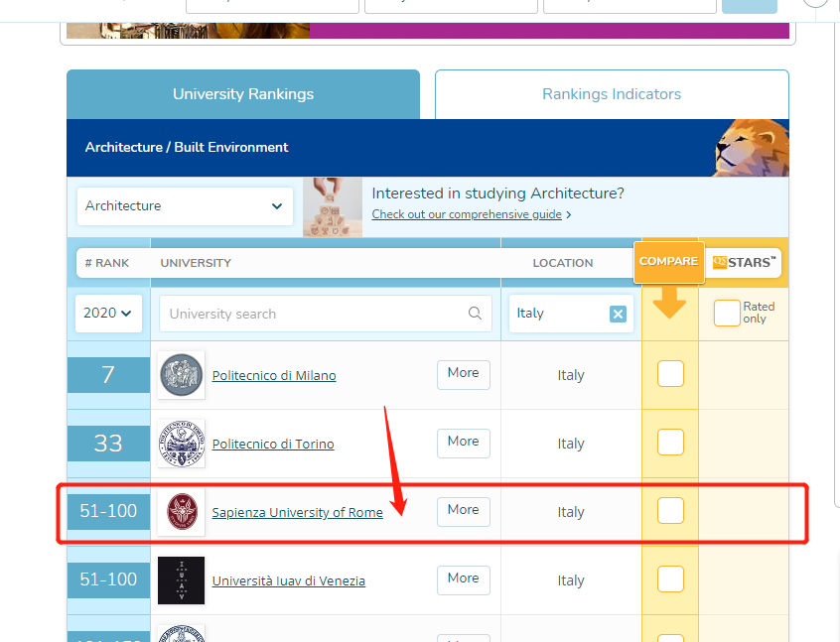Select the University Rankings tab
Viewport: 840px width, 642px height.
pyautogui.click(x=243, y=94)
